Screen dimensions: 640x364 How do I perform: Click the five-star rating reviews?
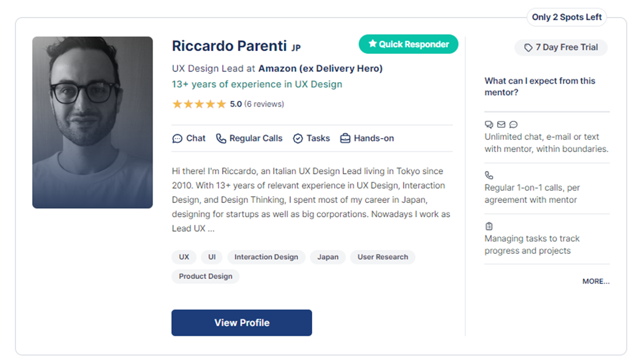coord(228,104)
